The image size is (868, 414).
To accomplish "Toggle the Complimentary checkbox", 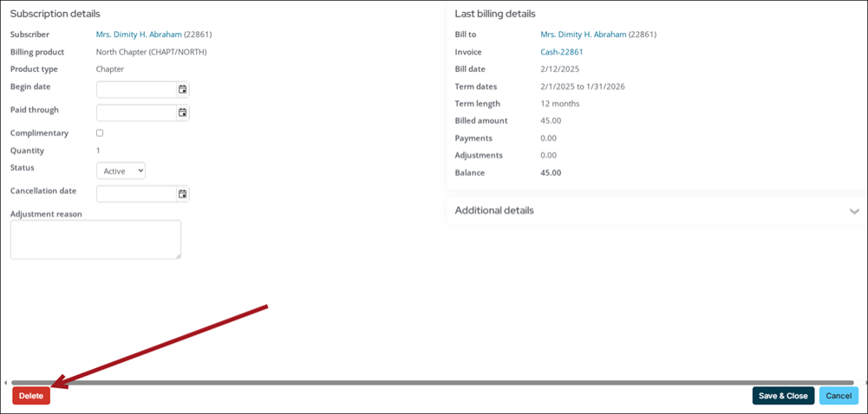I will point(100,133).
